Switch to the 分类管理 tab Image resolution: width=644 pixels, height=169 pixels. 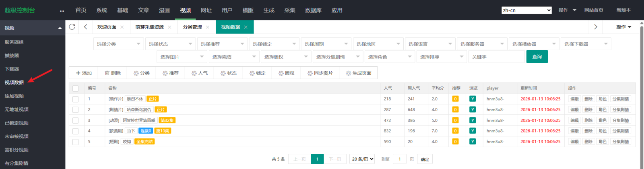pos(192,27)
